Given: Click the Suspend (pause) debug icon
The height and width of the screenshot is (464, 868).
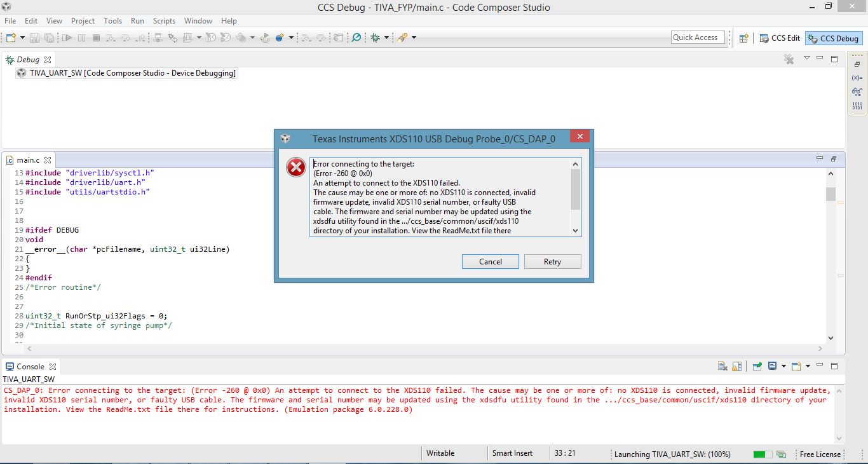Looking at the screenshot, I should (81, 38).
